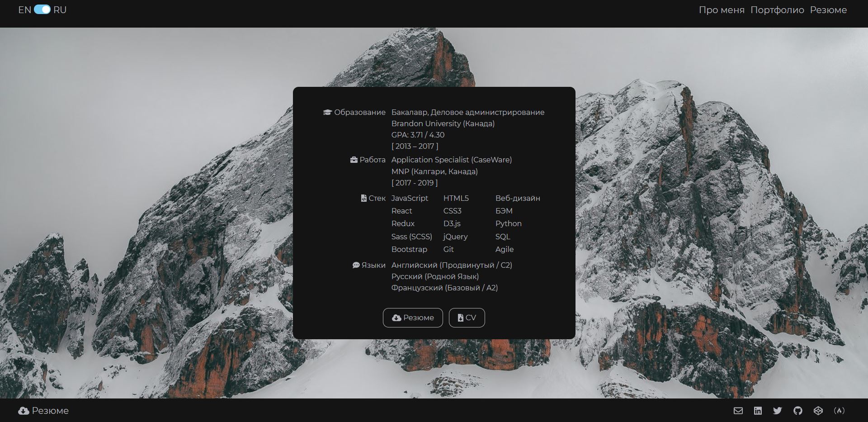Click the briefcase icon beside Работа
The width and height of the screenshot is (868, 422).
tap(354, 160)
